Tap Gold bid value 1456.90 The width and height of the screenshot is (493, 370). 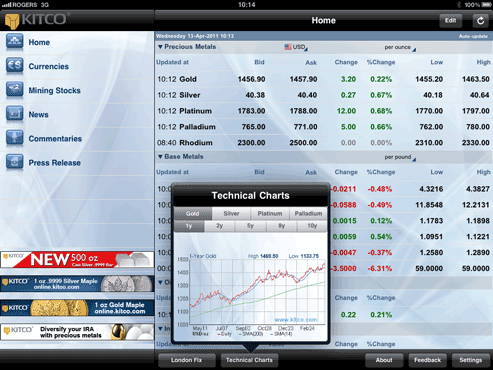pyautogui.click(x=252, y=79)
